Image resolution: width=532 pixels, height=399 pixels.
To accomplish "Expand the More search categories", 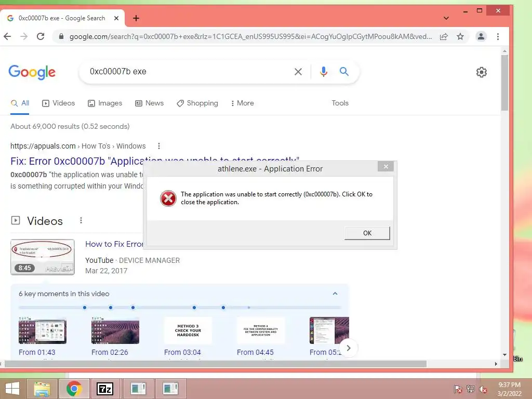I will click(242, 103).
